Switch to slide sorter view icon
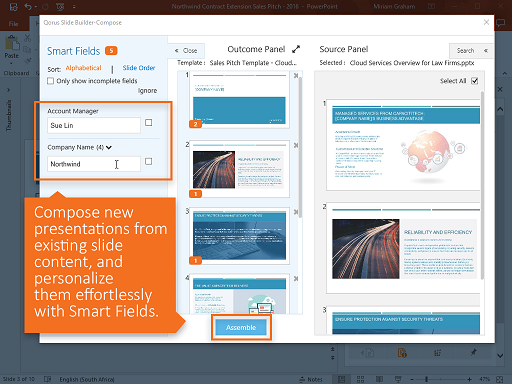The width and height of the screenshot is (512, 384). point(360,379)
